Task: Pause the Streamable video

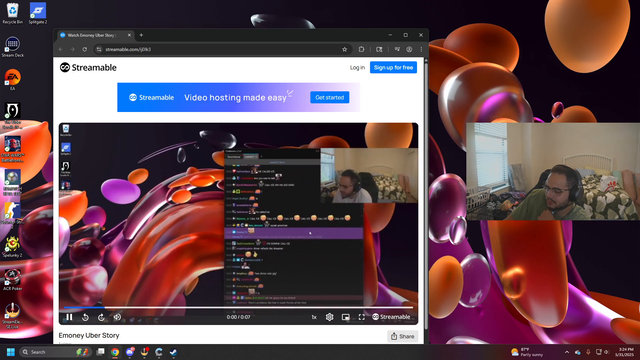Action: tap(69, 317)
